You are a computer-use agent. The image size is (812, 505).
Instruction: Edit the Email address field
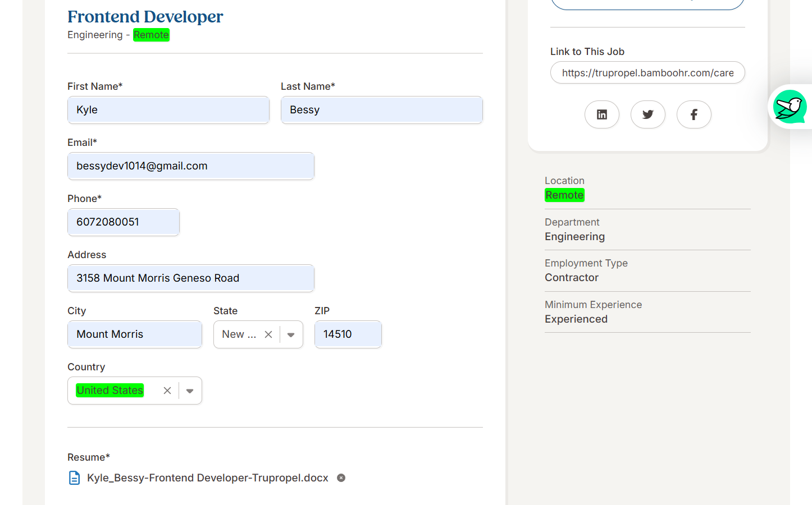(x=190, y=166)
